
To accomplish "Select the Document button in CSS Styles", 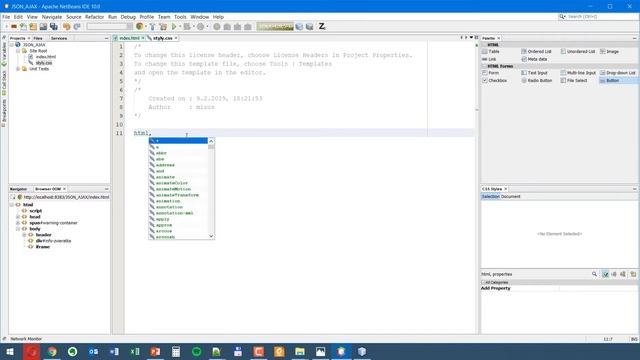I will point(510,197).
